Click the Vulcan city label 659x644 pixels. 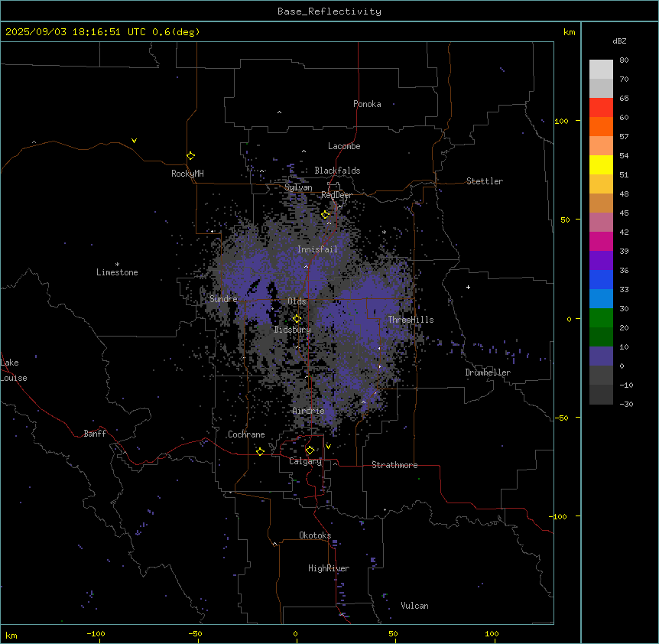click(x=415, y=606)
